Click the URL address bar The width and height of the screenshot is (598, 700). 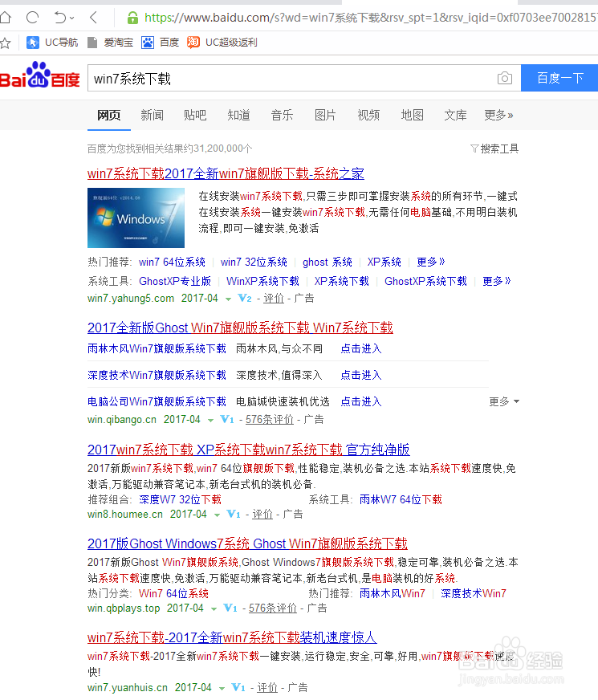[370, 18]
